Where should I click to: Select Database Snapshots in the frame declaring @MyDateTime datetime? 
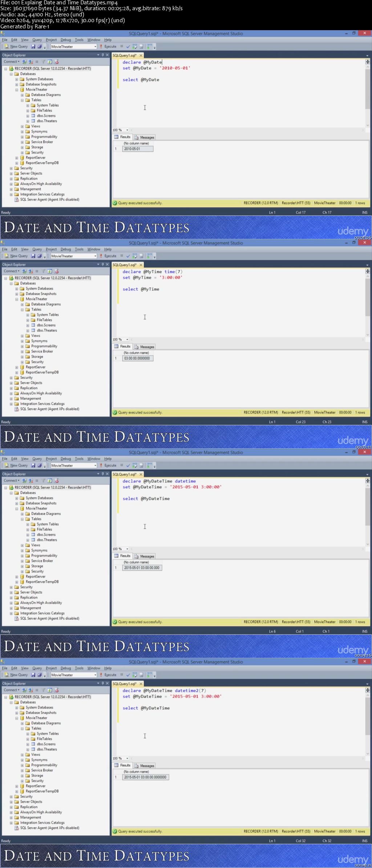41,504
